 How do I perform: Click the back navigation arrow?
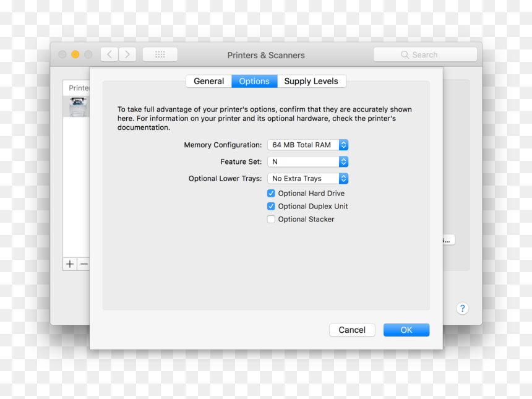109,54
